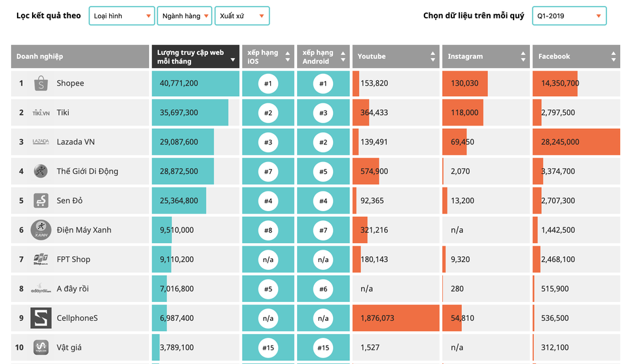Click the Lazada VN logo icon
The image size is (628, 364).
point(41,142)
